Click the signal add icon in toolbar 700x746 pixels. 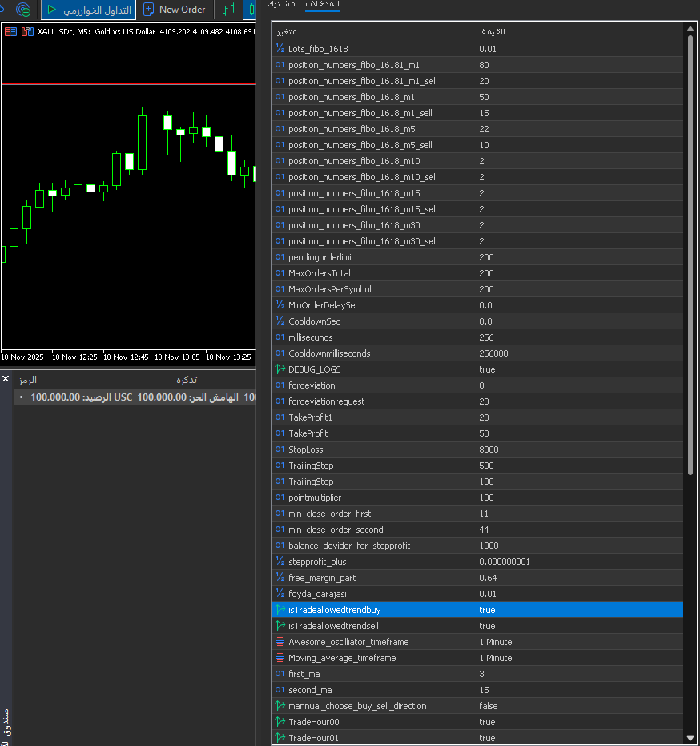coord(24,10)
